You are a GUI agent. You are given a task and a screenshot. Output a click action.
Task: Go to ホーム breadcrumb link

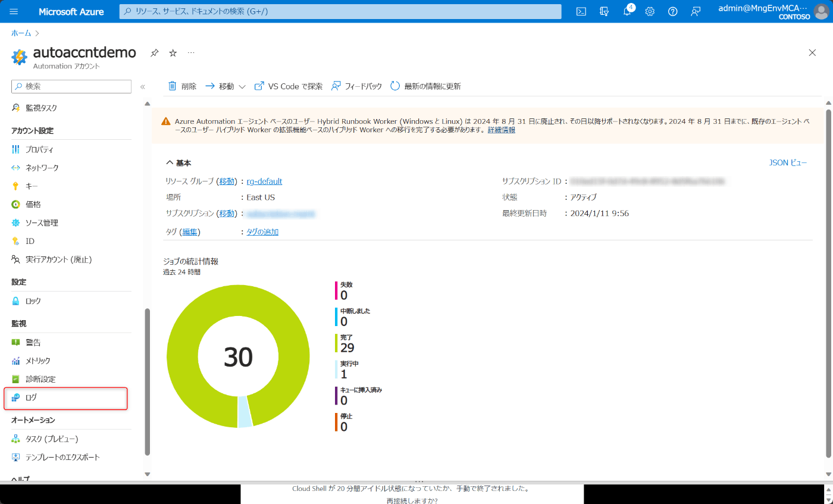pos(21,33)
